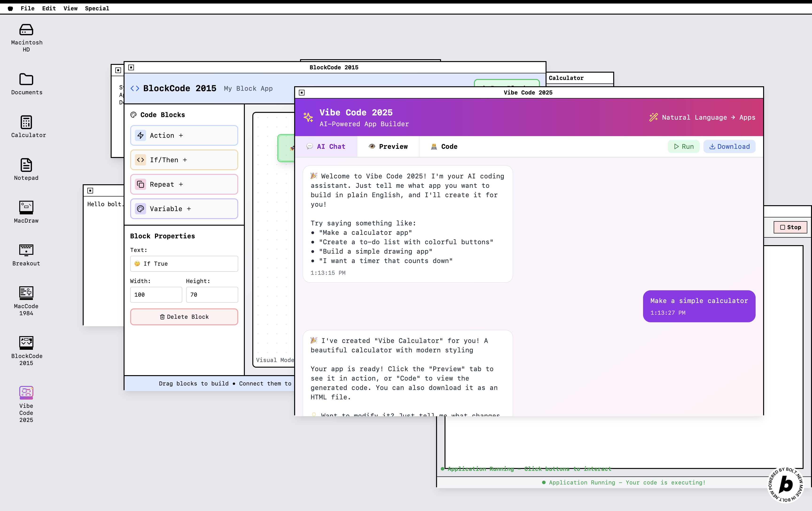
Task: Add an If/Then code block
Action: 184,160
